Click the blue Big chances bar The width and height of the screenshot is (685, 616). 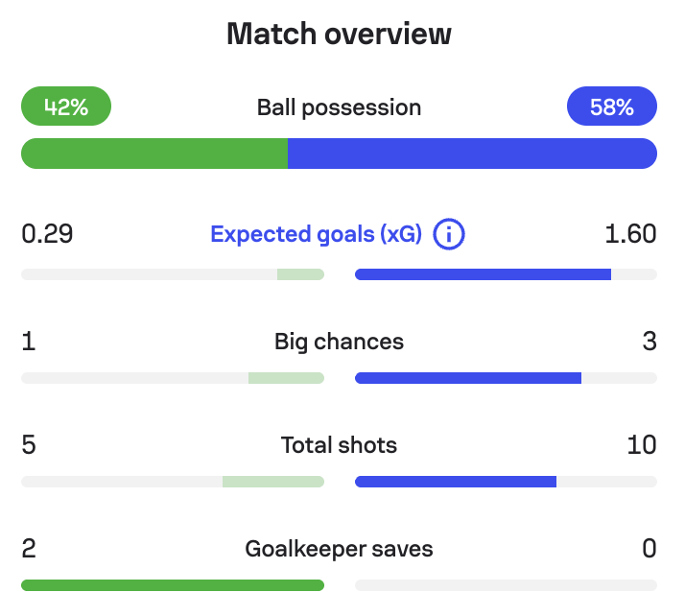point(468,378)
